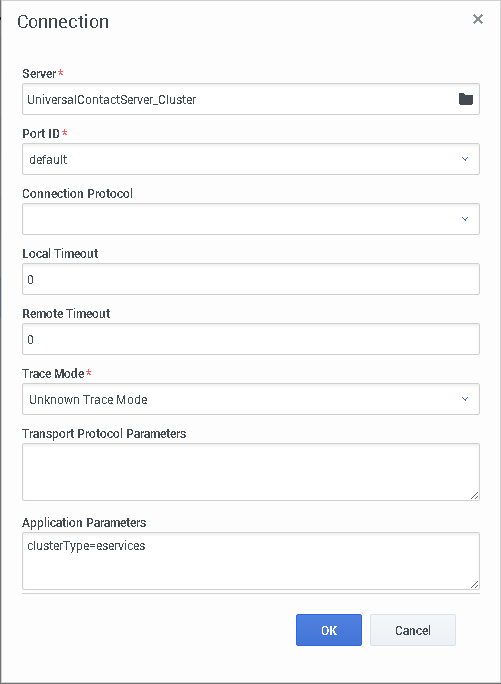Screen dimensions: 501x684
Task: Close the Connection dialog with the X
Action: click(478, 19)
